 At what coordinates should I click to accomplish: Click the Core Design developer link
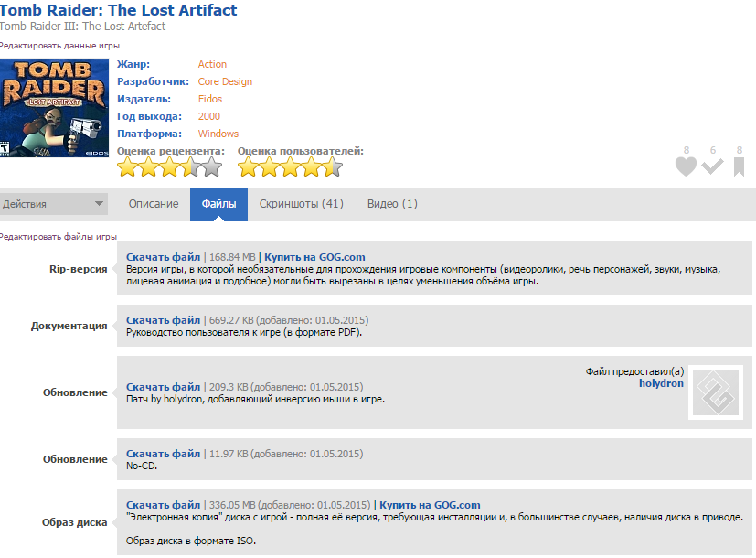(x=225, y=81)
